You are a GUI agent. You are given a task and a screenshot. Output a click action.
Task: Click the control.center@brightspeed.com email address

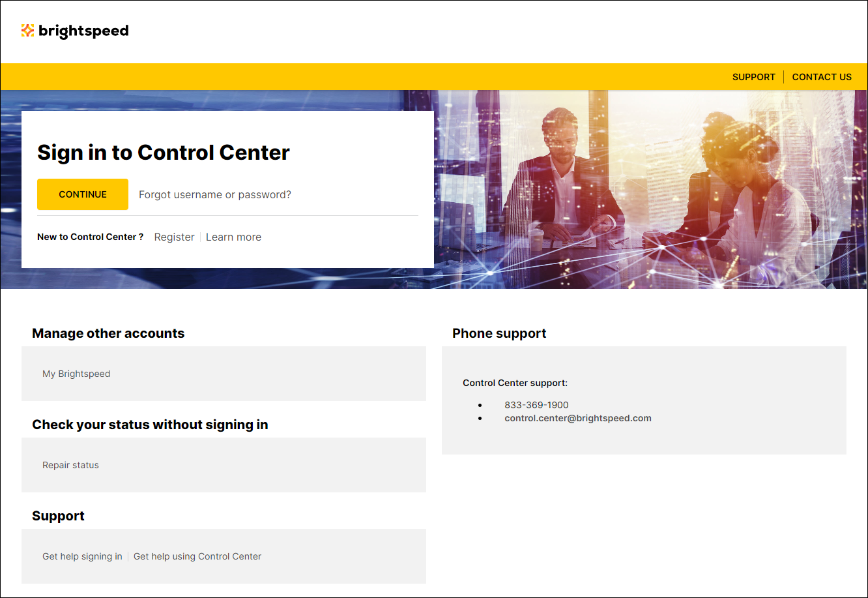click(578, 418)
